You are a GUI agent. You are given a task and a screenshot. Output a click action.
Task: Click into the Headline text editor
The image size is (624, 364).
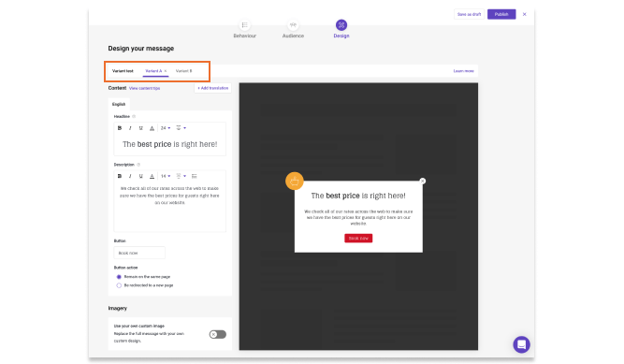(x=170, y=144)
